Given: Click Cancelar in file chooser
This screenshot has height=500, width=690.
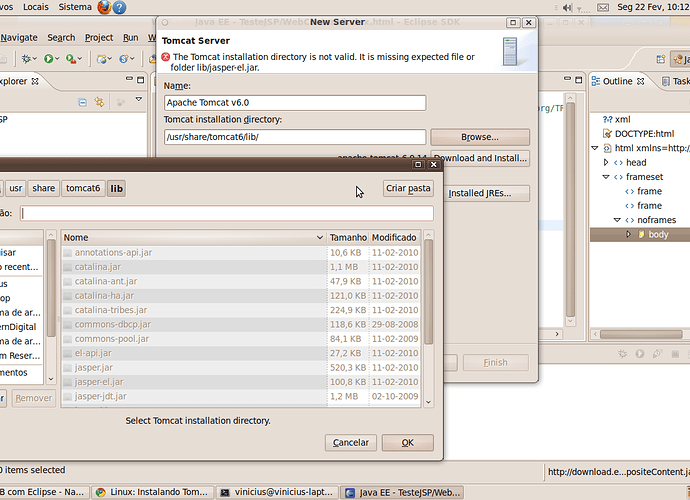Looking at the screenshot, I should (351, 443).
